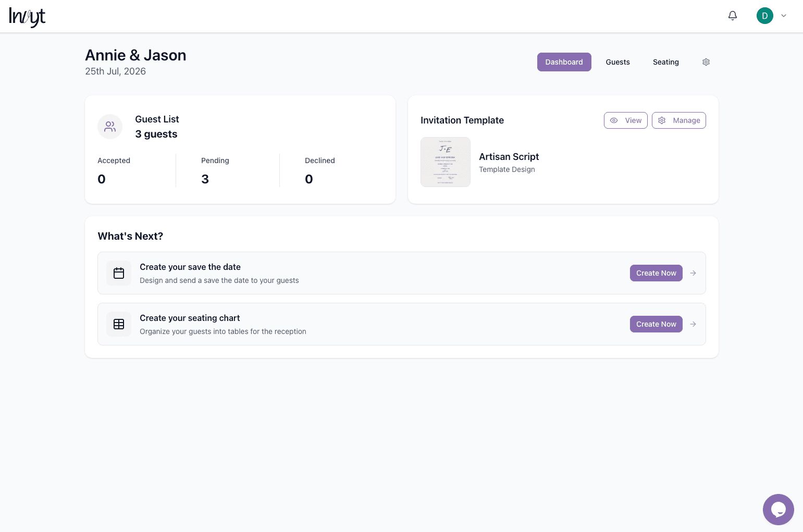
Task: Open the Artisan Script template thumbnail
Action: click(446, 162)
